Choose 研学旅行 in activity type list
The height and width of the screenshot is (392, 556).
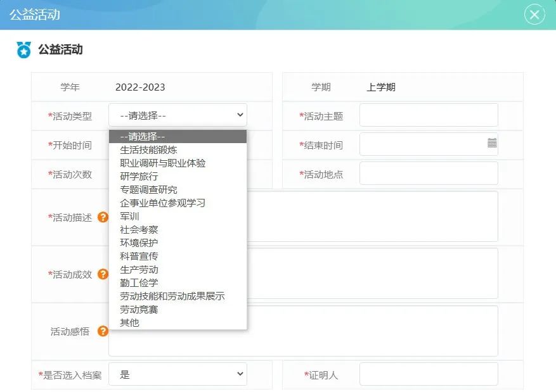click(x=139, y=177)
